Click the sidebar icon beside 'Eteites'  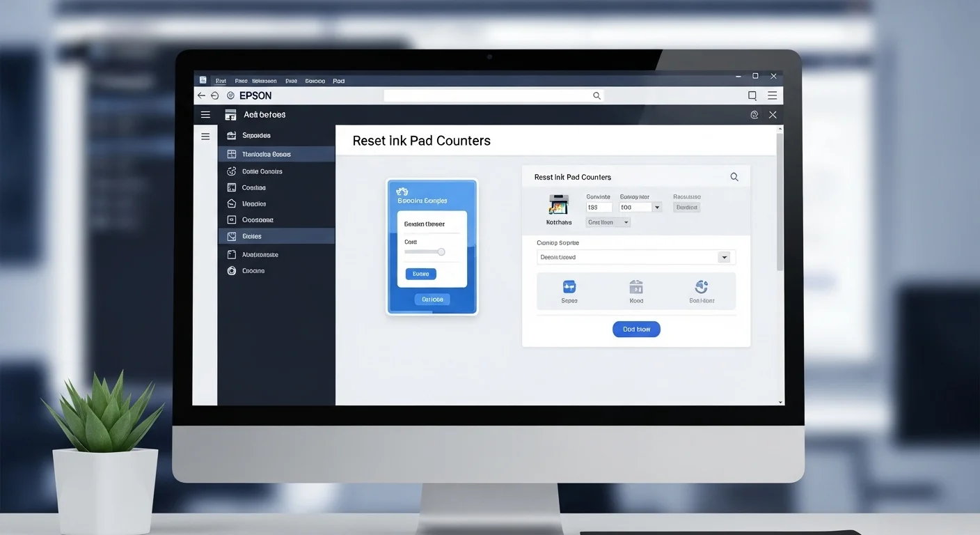click(x=232, y=236)
